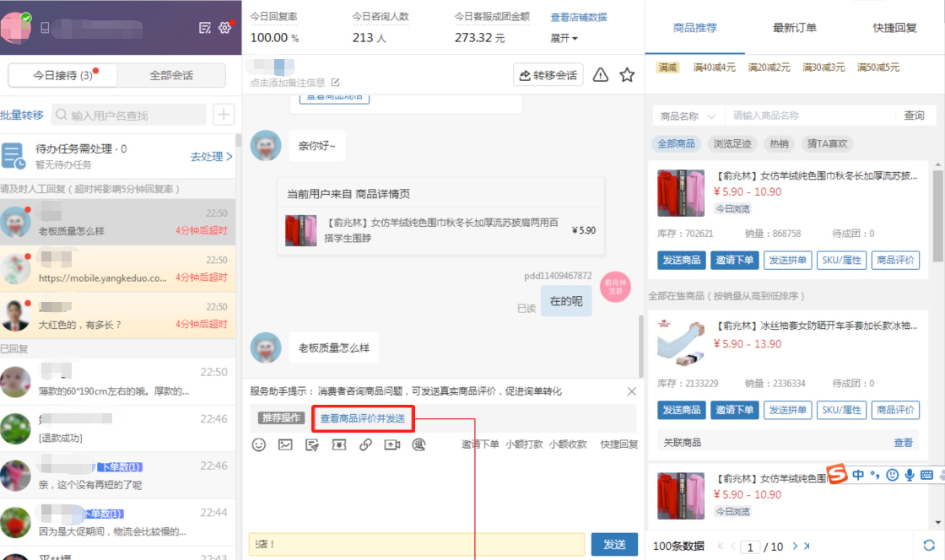Click the Sogou microphone voice input icon

tap(910, 475)
